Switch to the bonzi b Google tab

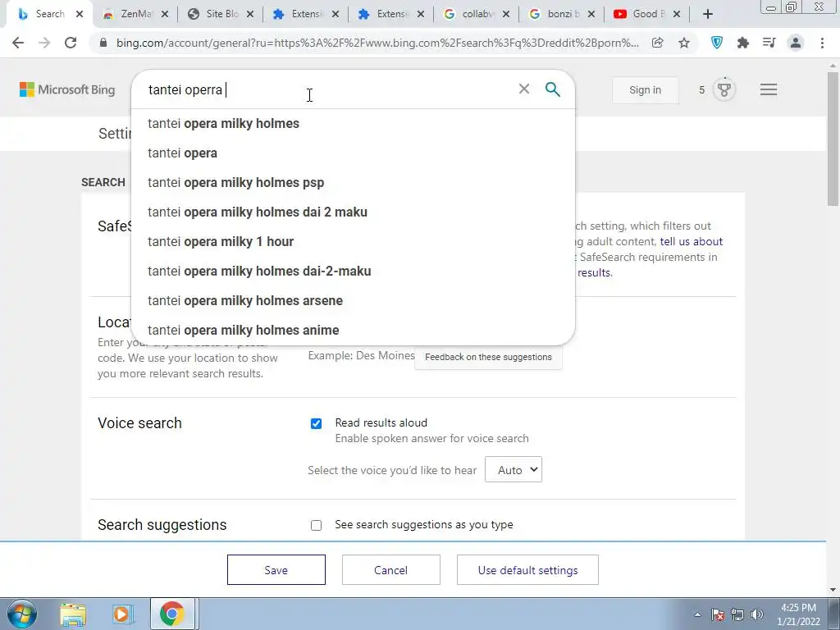click(563, 14)
